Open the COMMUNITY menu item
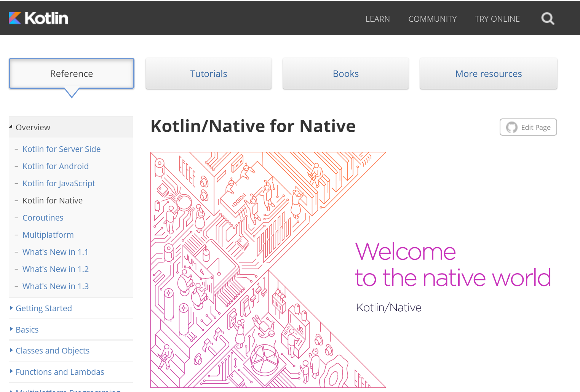580x392 pixels. [x=432, y=19]
